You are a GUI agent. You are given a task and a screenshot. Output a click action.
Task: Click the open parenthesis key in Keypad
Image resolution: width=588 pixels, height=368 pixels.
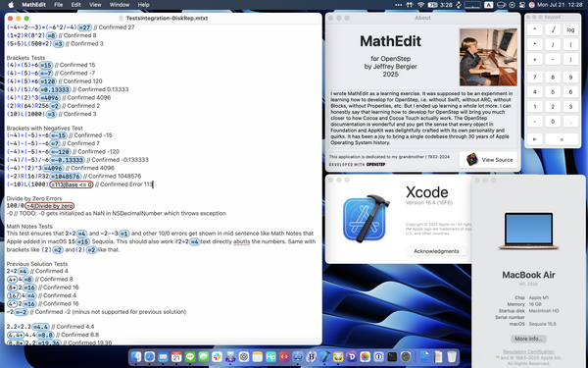click(570, 44)
